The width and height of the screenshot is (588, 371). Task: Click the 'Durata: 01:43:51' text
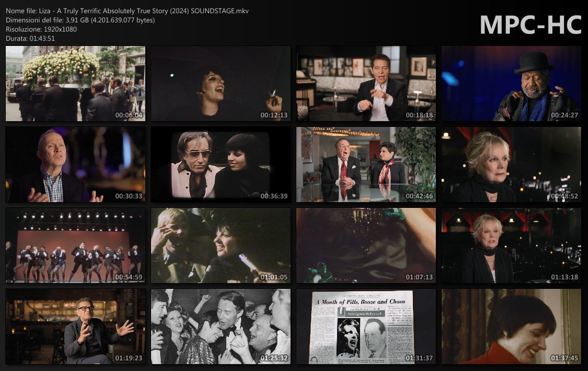point(30,38)
